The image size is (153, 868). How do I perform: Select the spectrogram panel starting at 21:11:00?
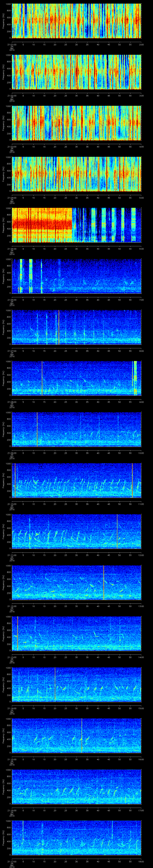click(x=77, y=531)
